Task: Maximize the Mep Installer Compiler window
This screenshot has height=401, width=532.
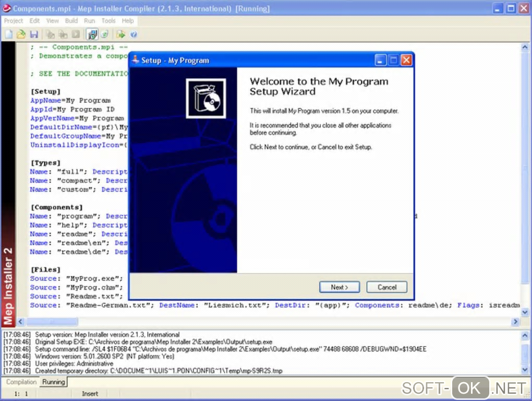Action: [511, 8]
